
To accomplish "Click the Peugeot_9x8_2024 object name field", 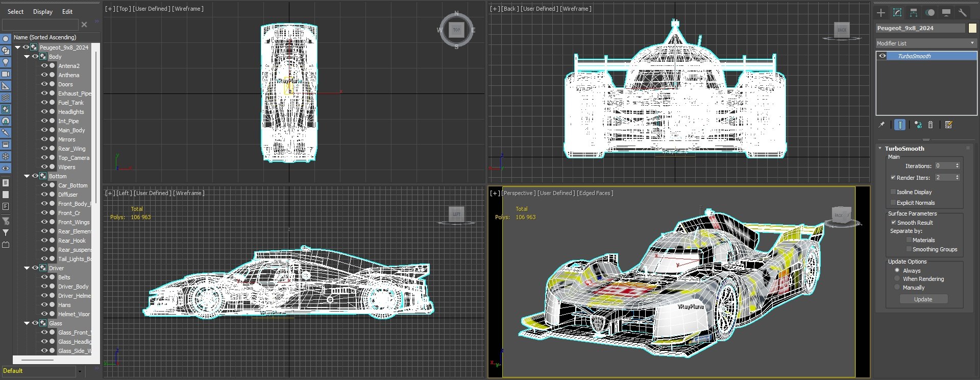I will [921, 28].
